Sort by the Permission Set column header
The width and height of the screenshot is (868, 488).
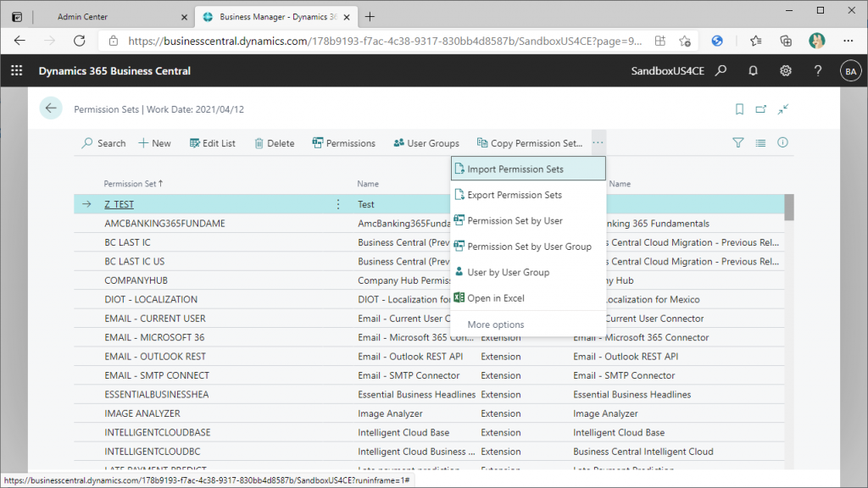point(133,184)
